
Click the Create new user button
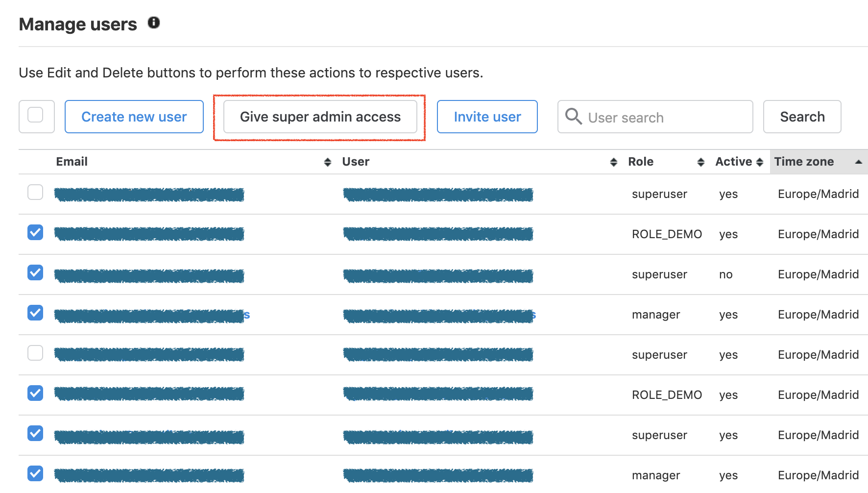[x=134, y=117]
